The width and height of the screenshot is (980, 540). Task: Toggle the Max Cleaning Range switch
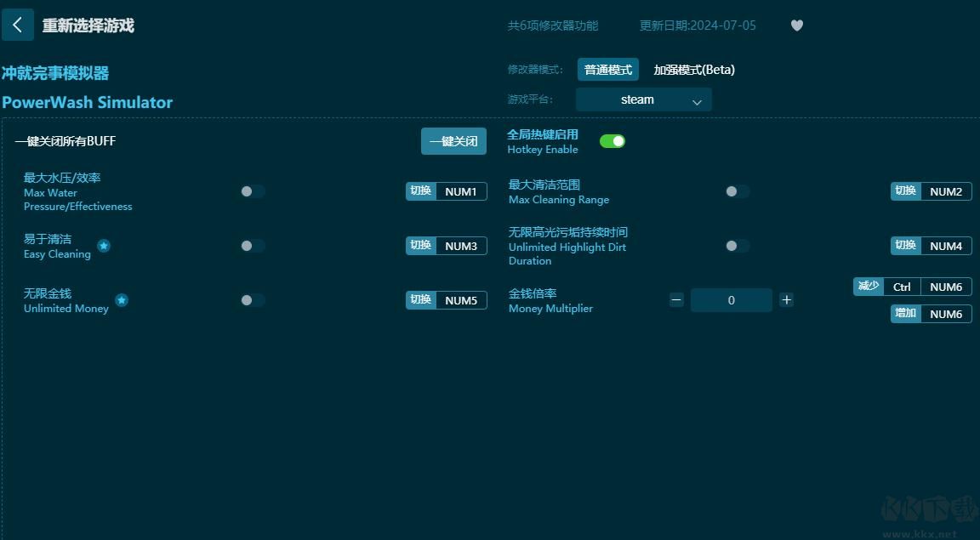(737, 191)
